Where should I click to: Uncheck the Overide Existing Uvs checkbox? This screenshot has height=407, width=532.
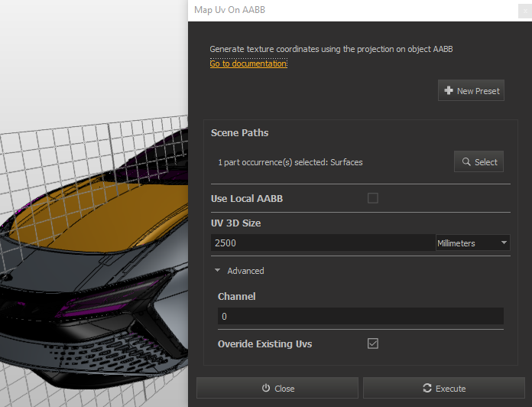coord(373,344)
